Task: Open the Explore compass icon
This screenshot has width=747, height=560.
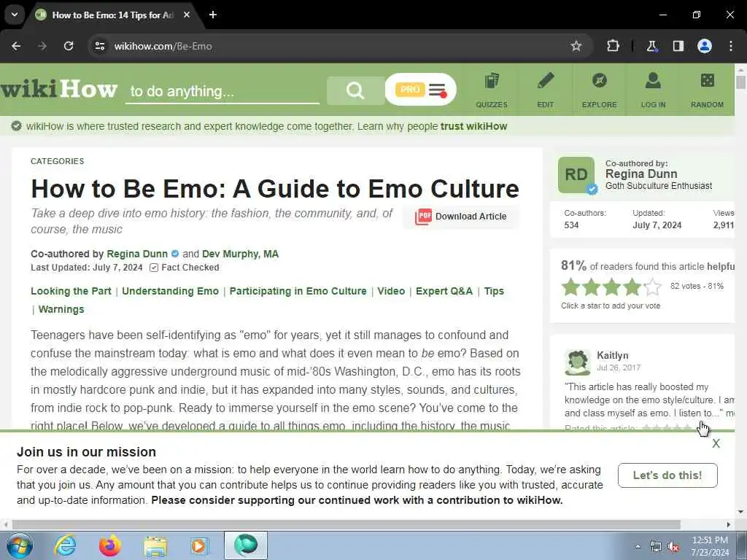Action: click(x=600, y=90)
